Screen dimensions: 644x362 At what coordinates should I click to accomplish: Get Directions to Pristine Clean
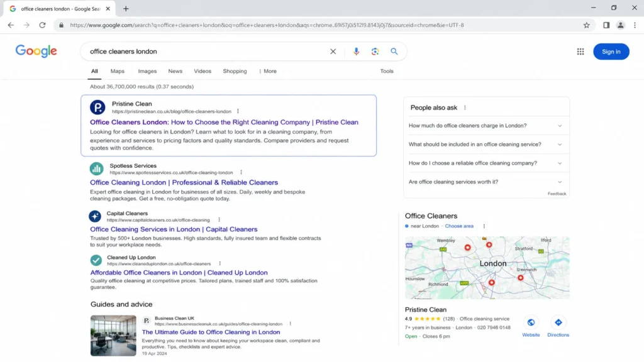coord(558,322)
